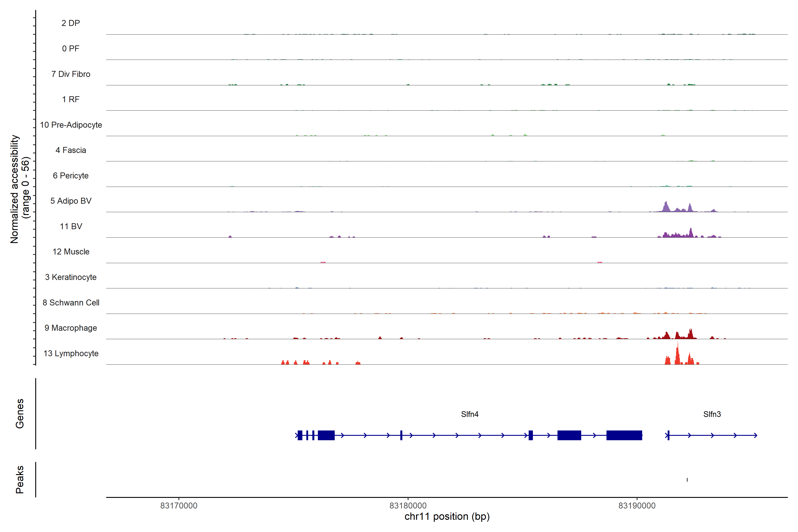This screenshot has width=798, height=532.
Task: Select the 13 Lymphocyte track label
Action: click(71, 354)
